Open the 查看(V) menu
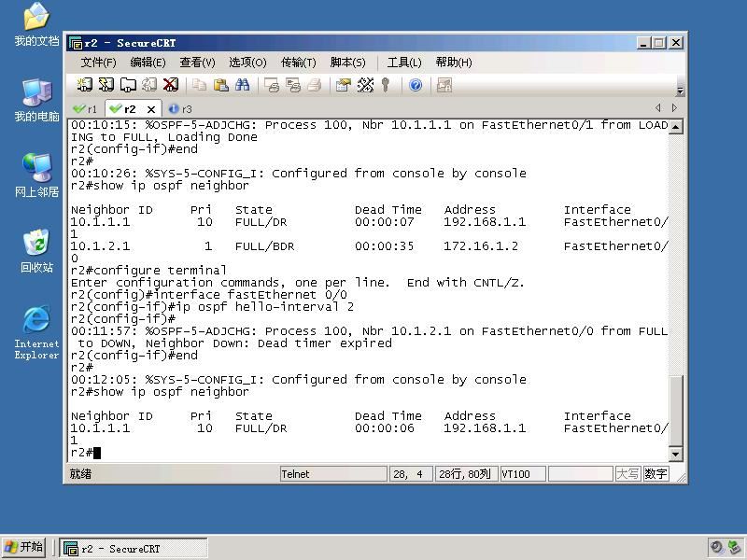 click(197, 63)
